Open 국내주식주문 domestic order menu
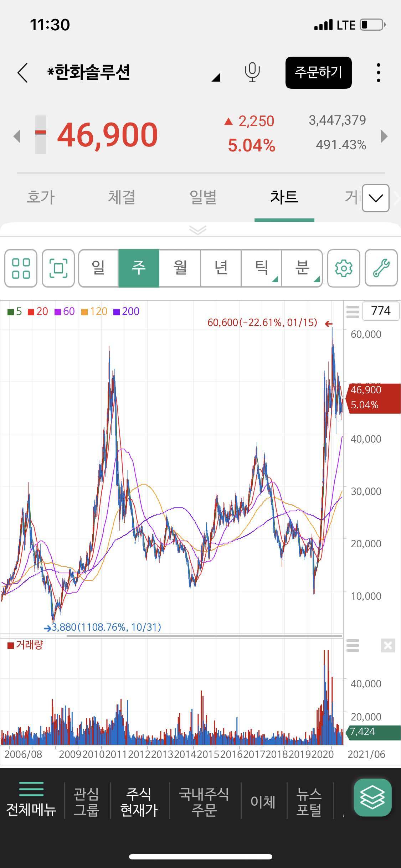The height and width of the screenshot is (868, 401). [204, 802]
